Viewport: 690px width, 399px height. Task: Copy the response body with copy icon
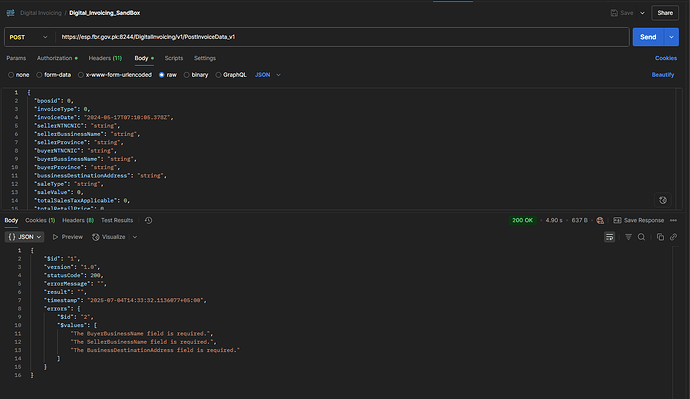[660, 237]
